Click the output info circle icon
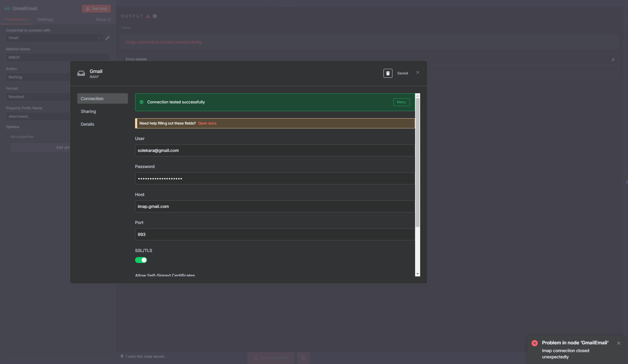 (155, 16)
